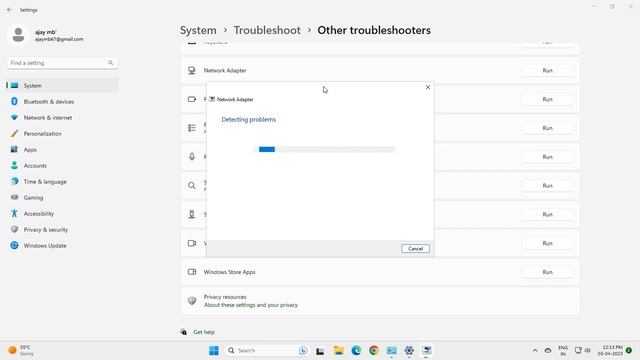Click the Windows Update icon
The image size is (640, 360).
[x=14, y=245]
